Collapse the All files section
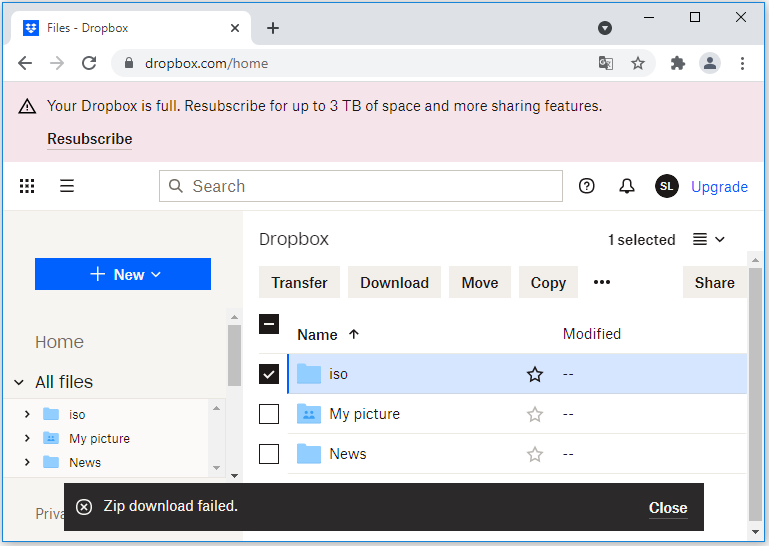 coord(19,382)
